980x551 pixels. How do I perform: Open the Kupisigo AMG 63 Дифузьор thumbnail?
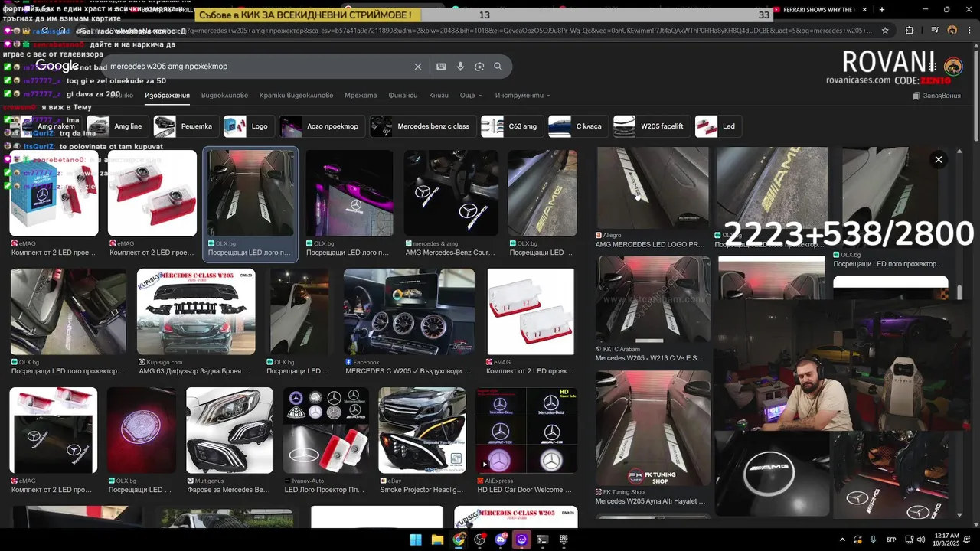click(x=196, y=311)
